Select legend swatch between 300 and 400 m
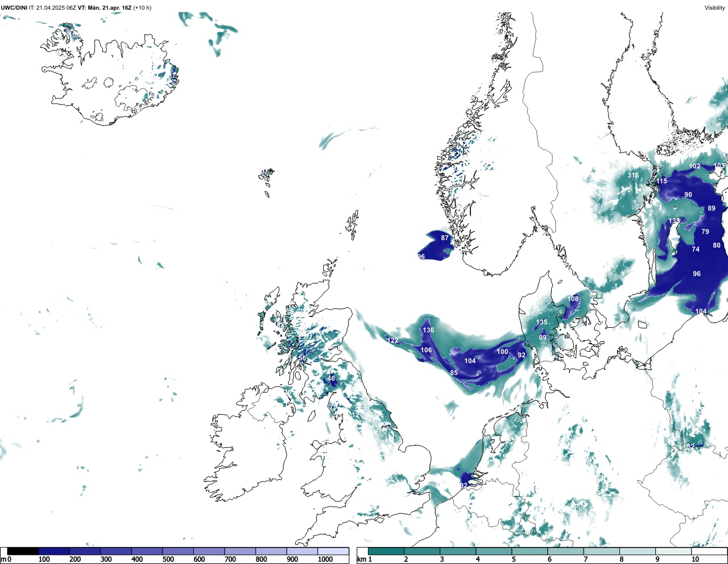Image resolution: width=728 pixels, height=564 pixels. click(116, 551)
